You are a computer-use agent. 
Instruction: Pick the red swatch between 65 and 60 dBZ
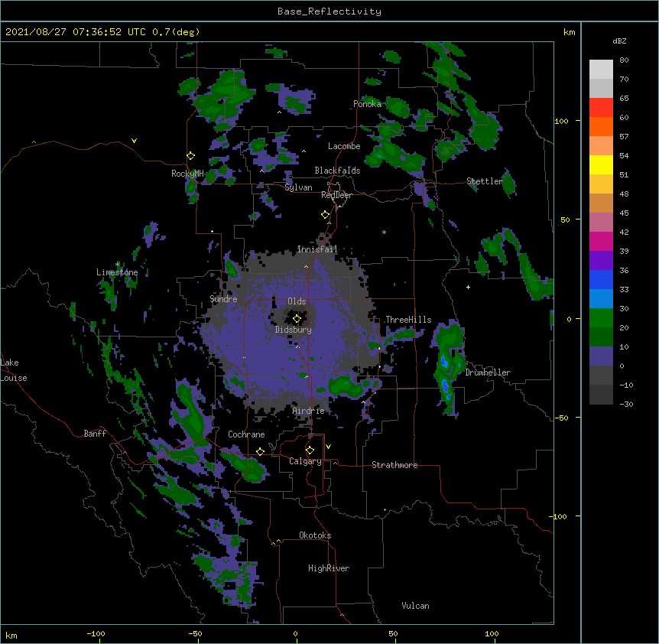tap(601, 107)
